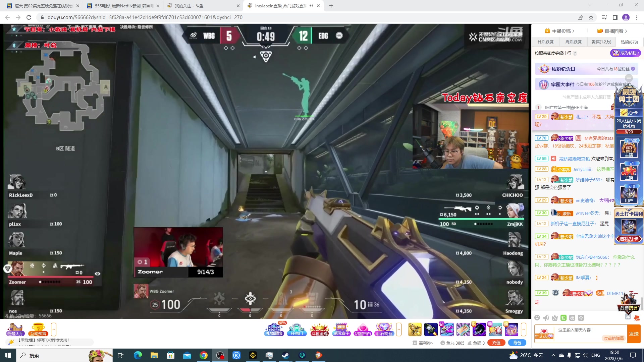Screen dimensions: 644x362
Task: Expand the 钻粉纪念日 banner arrow
Action: (633, 69)
